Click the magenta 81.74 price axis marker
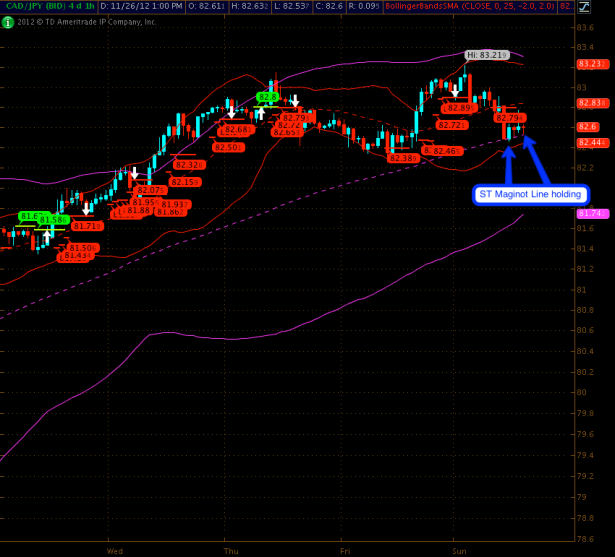 pyautogui.click(x=588, y=214)
